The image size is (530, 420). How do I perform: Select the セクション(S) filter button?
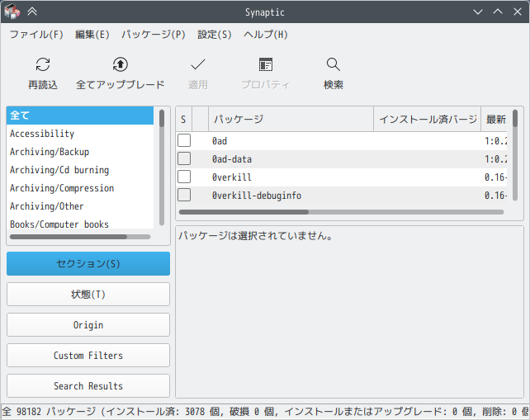pyautogui.click(x=88, y=263)
